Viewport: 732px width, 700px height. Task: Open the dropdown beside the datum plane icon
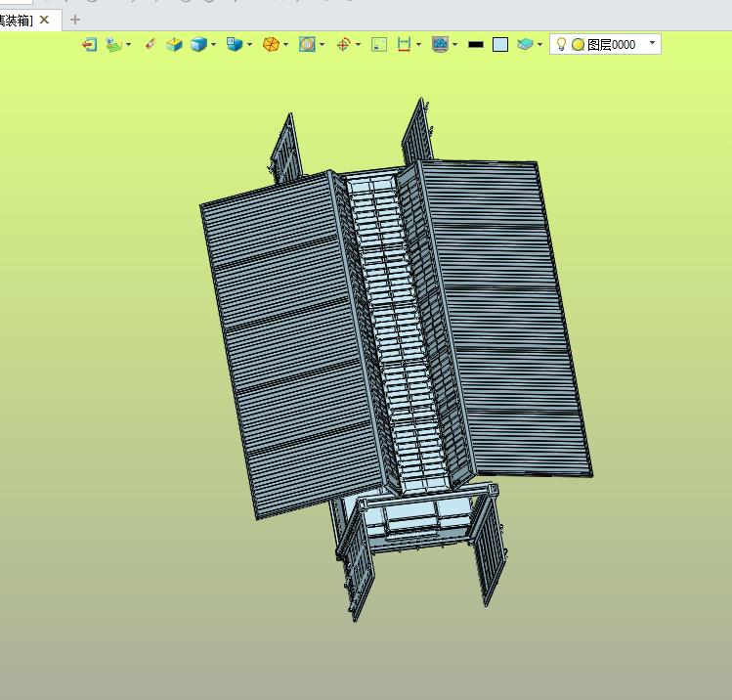point(129,44)
